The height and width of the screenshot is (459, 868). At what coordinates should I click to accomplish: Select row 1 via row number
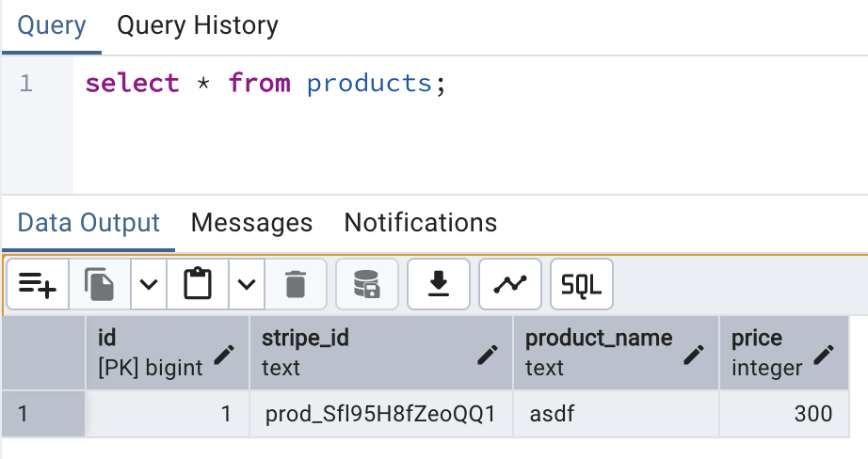coord(43,414)
